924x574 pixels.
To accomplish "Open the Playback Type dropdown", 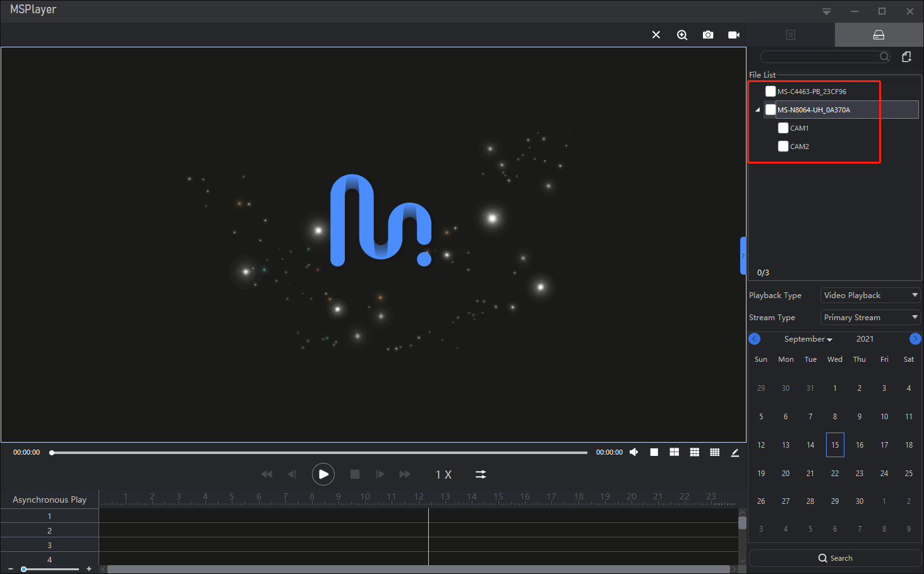I will (x=870, y=296).
